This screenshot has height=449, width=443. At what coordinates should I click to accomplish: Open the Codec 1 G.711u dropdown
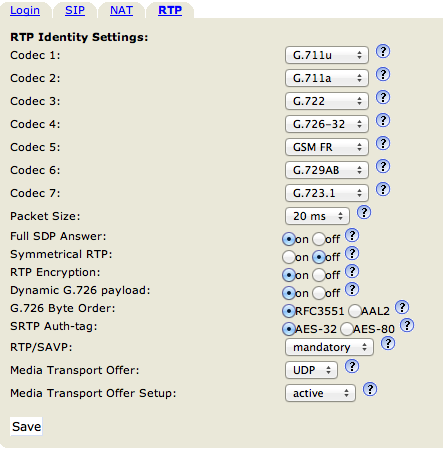point(327,55)
